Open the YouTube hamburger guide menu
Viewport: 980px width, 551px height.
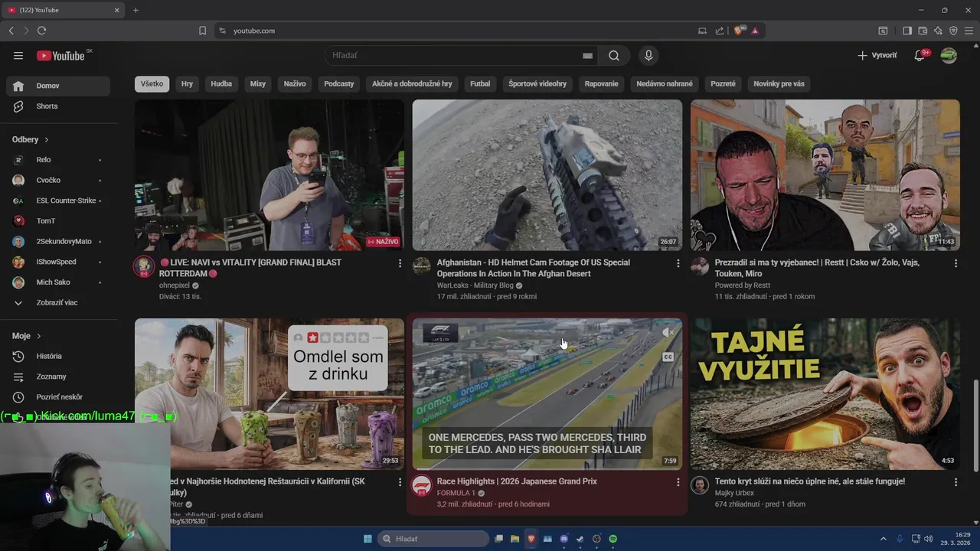18,55
